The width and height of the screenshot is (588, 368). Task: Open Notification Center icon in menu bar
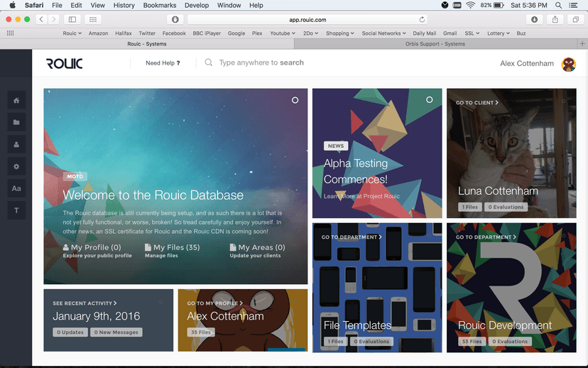tap(573, 5)
